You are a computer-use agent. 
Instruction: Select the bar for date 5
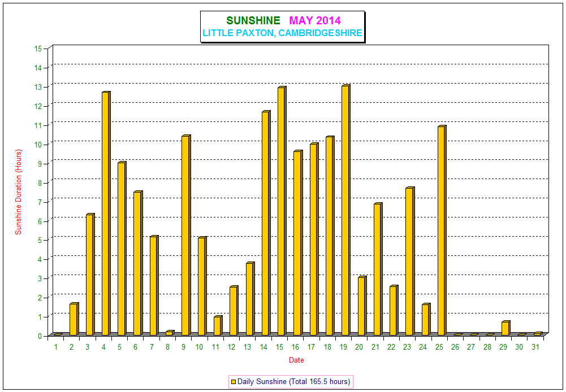click(x=122, y=249)
